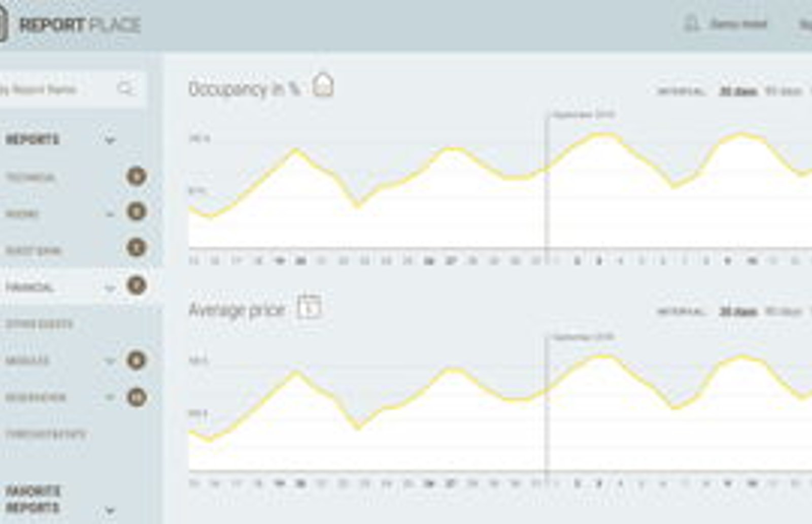This screenshot has width=812, height=524.
Task: Click the Report Place logo
Action: click(70, 25)
